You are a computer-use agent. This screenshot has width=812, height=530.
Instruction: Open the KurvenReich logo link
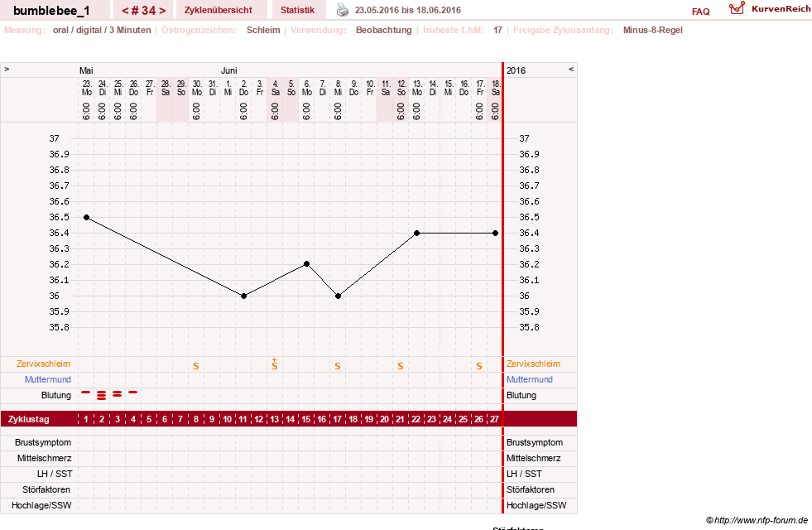770,8
